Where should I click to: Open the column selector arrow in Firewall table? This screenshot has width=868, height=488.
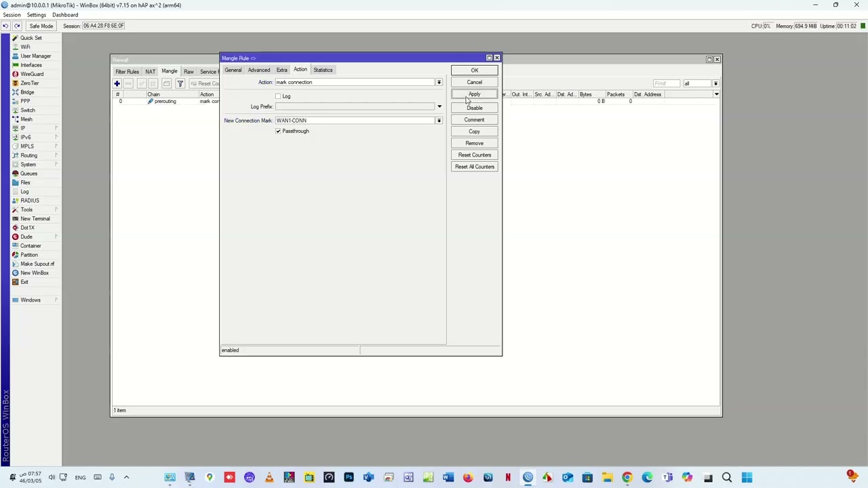(716, 95)
